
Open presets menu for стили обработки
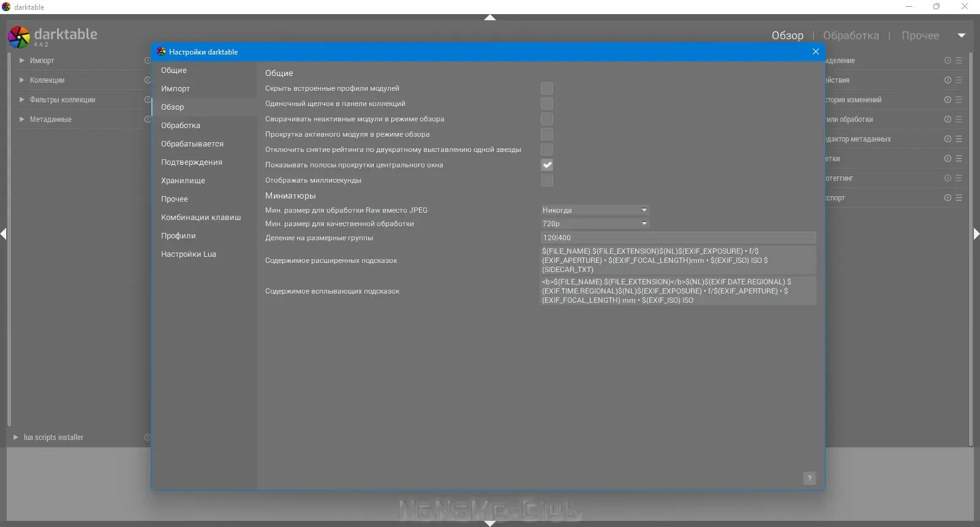tap(959, 119)
